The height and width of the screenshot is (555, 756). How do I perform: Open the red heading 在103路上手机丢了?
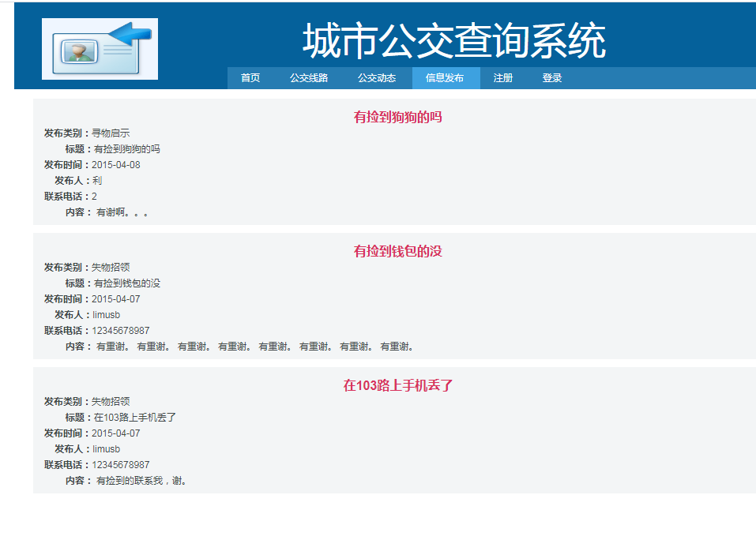(x=398, y=385)
